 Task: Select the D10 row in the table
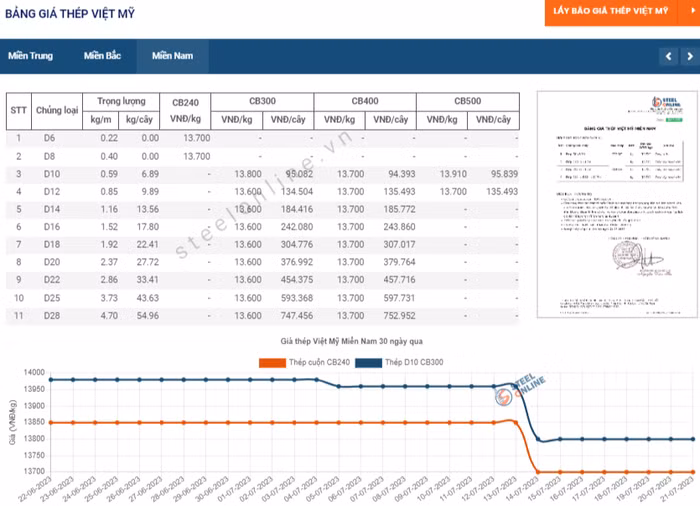pos(50,174)
